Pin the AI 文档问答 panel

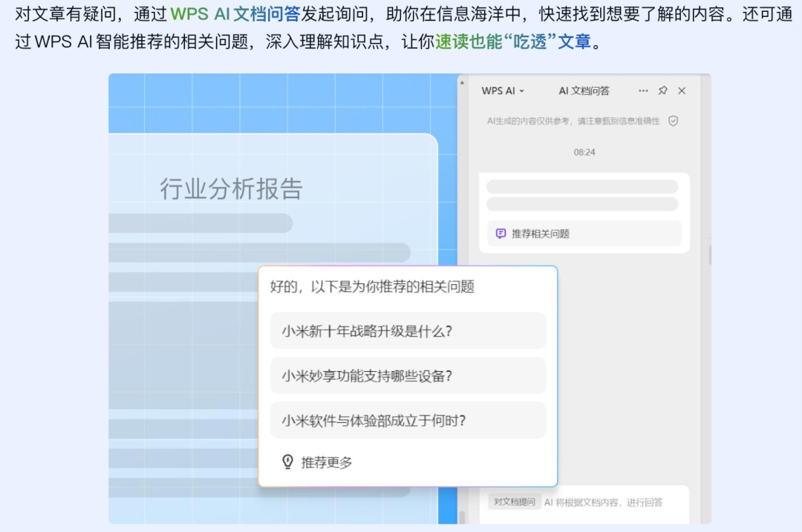(662, 91)
